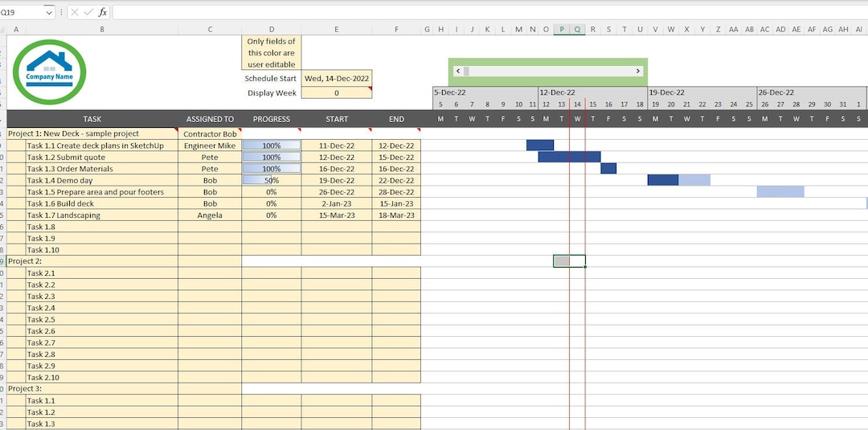
Task: Click the TASK column heading cell
Action: (x=92, y=119)
